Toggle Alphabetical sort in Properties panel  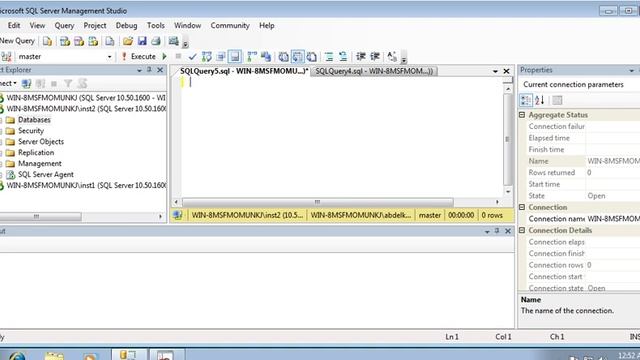[x=540, y=100]
